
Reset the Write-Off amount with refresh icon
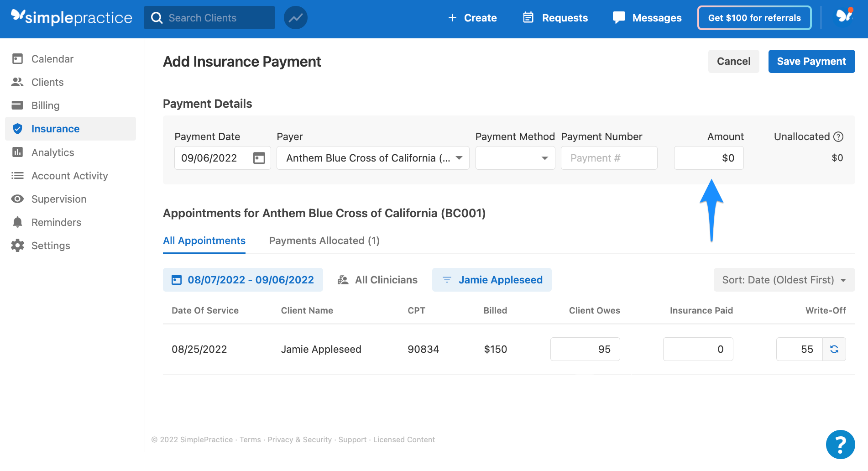pyautogui.click(x=834, y=349)
